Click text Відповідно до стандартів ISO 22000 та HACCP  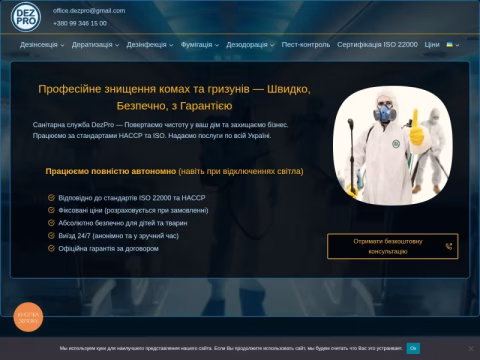pyautogui.click(x=132, y=198)
